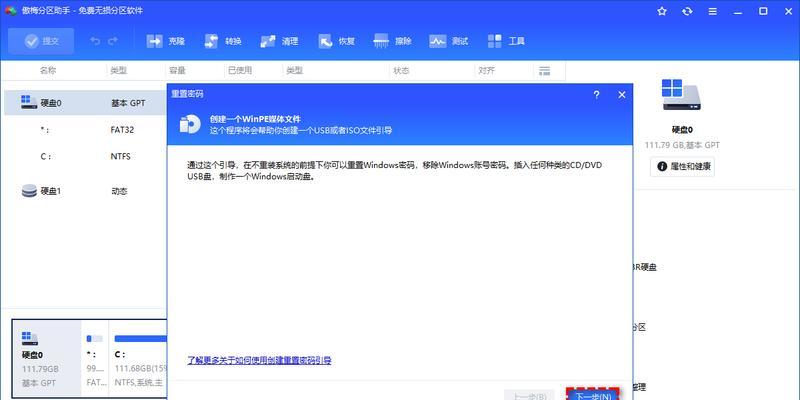The image size is (800, 400).
Task: Click the large 硬盘0 disk icon at right
Action: coord(681,95)
